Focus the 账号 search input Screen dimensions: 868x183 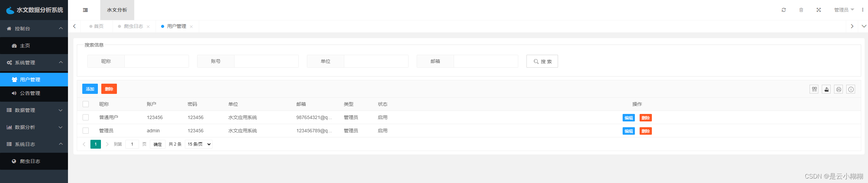point(266,61)
